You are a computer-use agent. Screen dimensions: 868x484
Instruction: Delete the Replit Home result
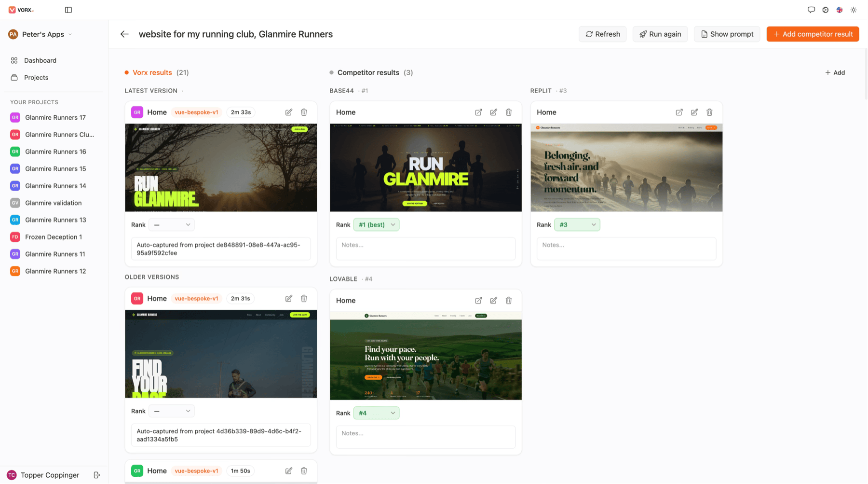[709, 112]
